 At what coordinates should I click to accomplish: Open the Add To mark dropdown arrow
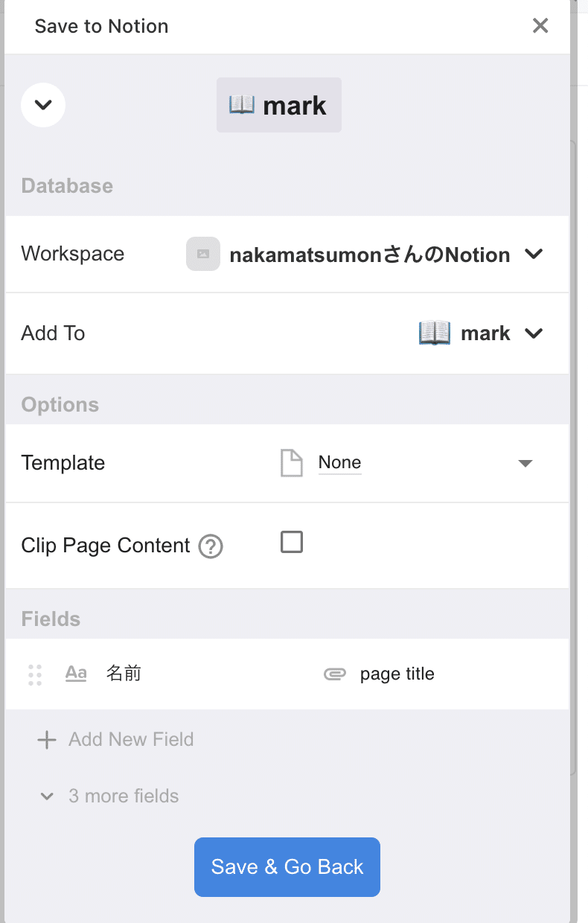coord(534,333)
